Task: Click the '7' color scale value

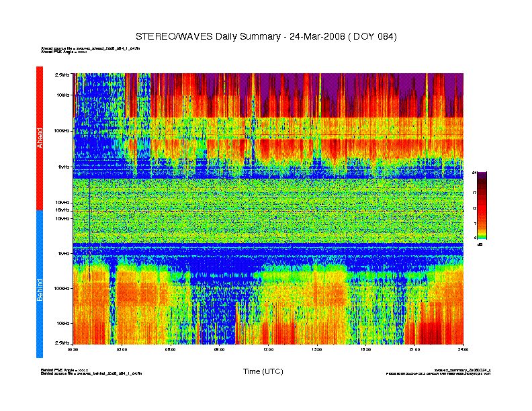Action: click(475, 224)
